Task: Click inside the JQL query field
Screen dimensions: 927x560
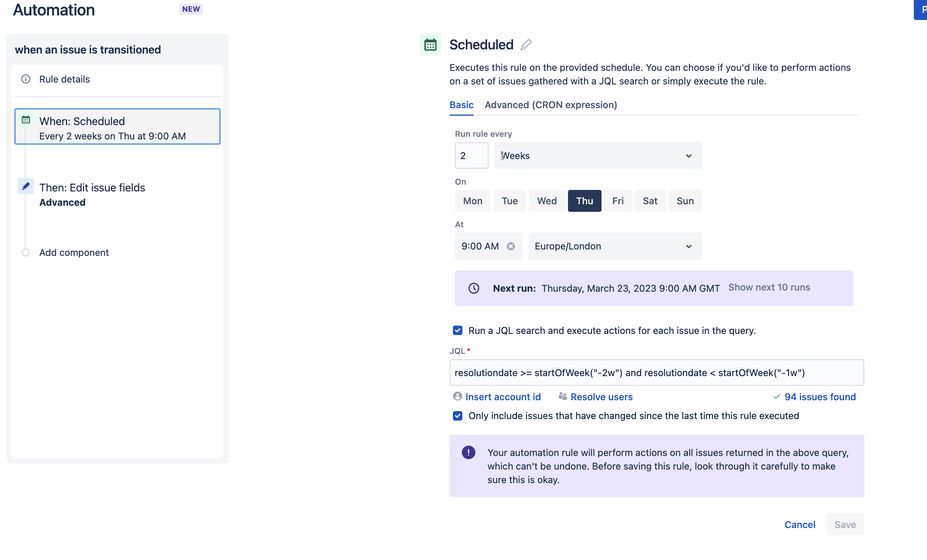Action: coord(656,373)
